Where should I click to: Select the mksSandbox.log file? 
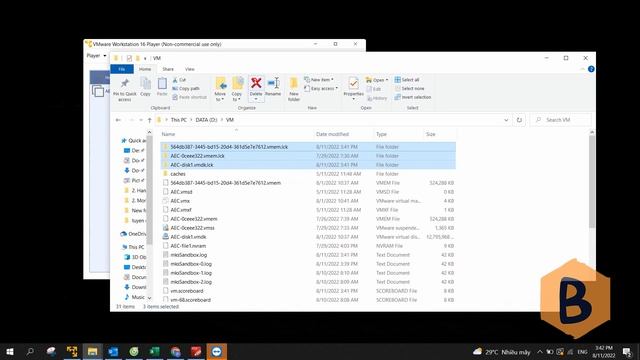coord(308,255)
